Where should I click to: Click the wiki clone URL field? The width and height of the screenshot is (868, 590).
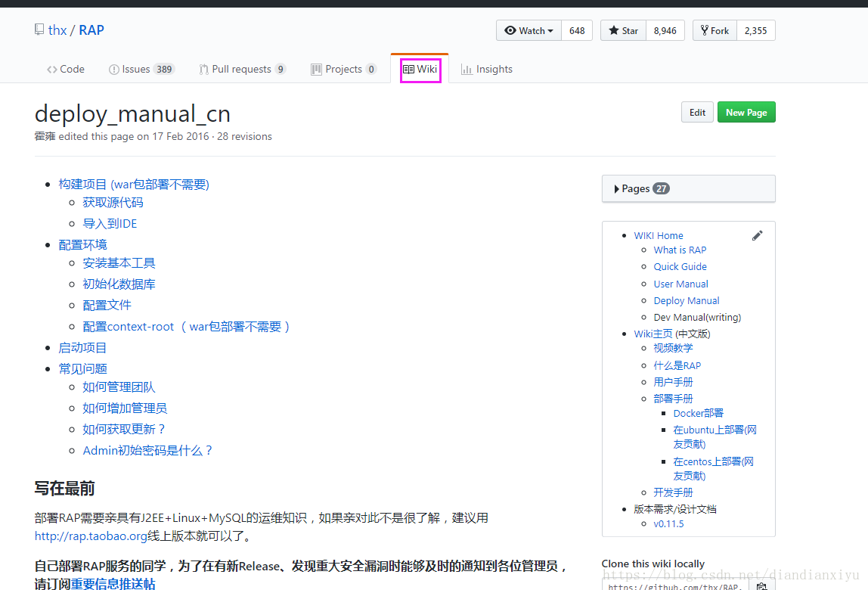point(675,586)
